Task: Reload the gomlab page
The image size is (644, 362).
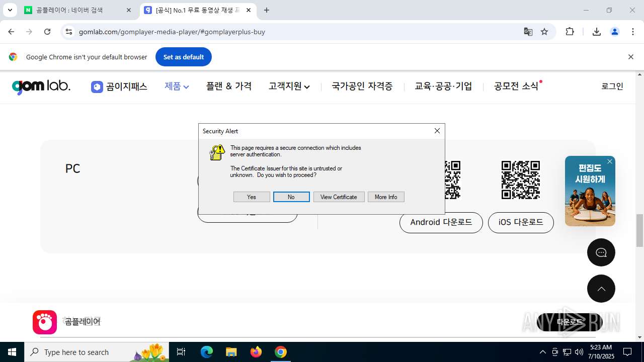Action: pos(47,32)
